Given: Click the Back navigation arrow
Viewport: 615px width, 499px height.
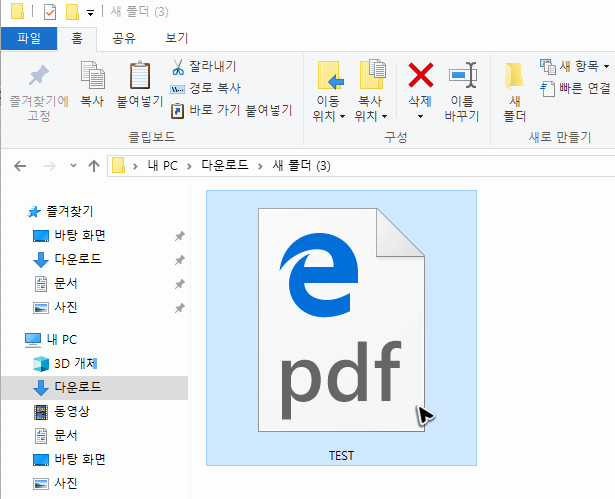Looking at the screenshot, I should tap(20, 166).
